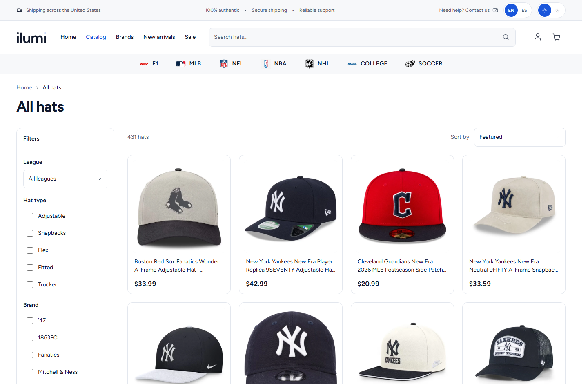Check the Adjustable hat type filter
Image resolution: width=588 pixels, height=384 pixels.
point(30,216)
